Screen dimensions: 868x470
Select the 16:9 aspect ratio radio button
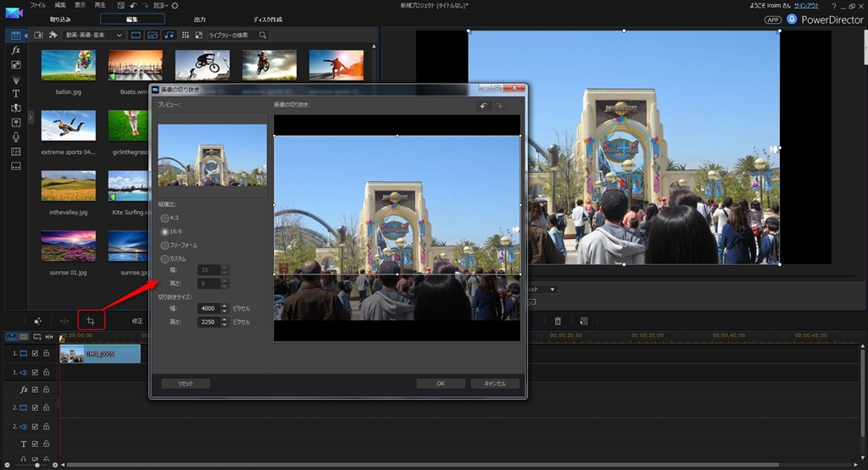point(164,232)
